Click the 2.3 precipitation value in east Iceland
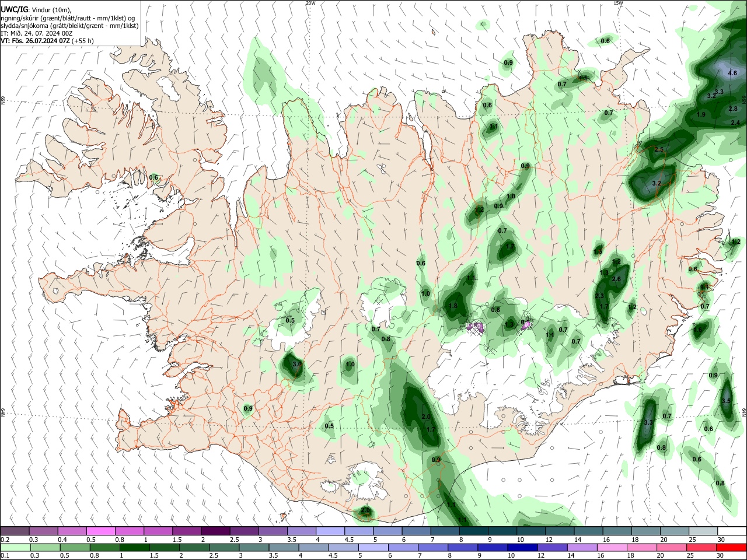Screen dimensions: 747x560 tap(599, 296)
